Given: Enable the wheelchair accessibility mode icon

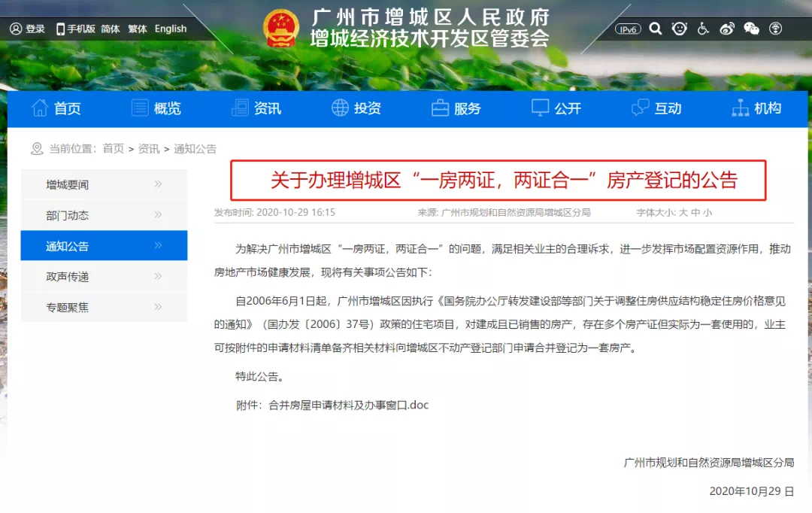Looking at the screenshot, I should tap(703, 29).
